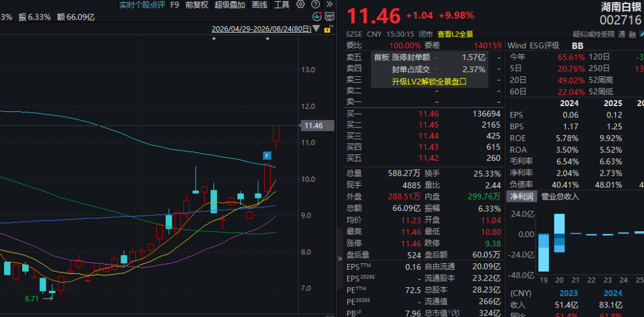Image resolution: width=644 pixels, height=317 pixels.
Task: Click Wind ESG评级 label
Action: coord(534,45)
